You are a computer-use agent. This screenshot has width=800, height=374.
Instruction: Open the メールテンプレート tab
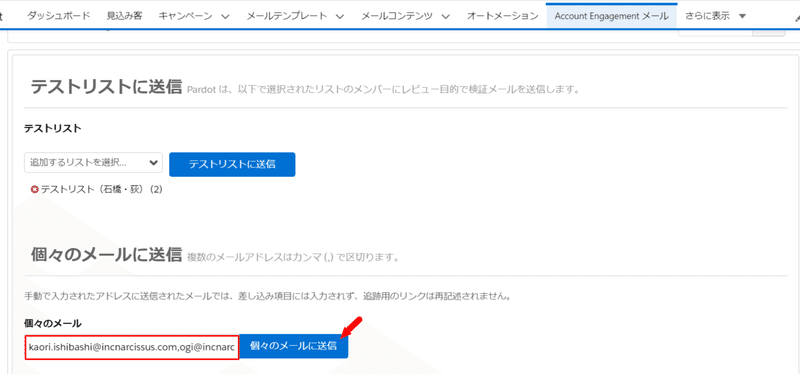coord(287,16)
